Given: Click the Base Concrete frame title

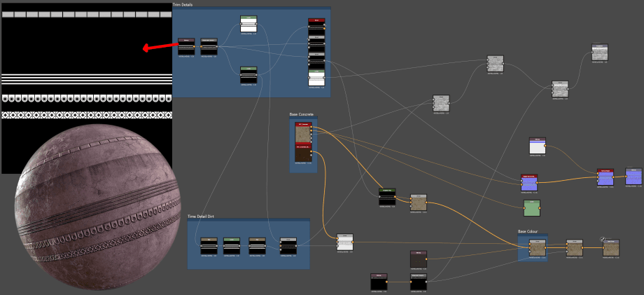Looking at the screenshot, I should pyautogui.click(x=302, y=114).
